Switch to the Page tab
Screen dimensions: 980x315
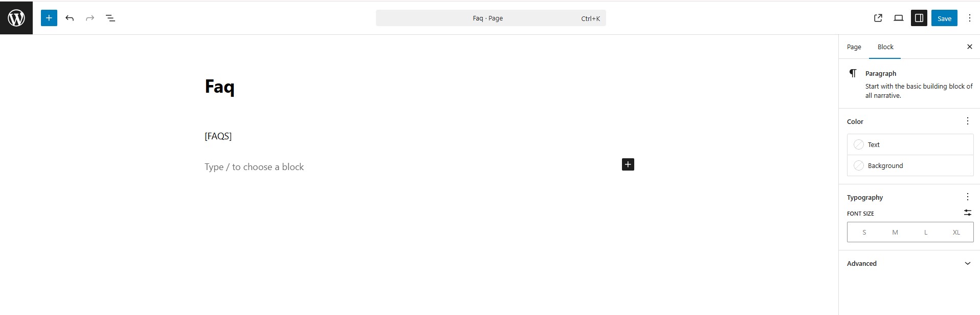854,47
